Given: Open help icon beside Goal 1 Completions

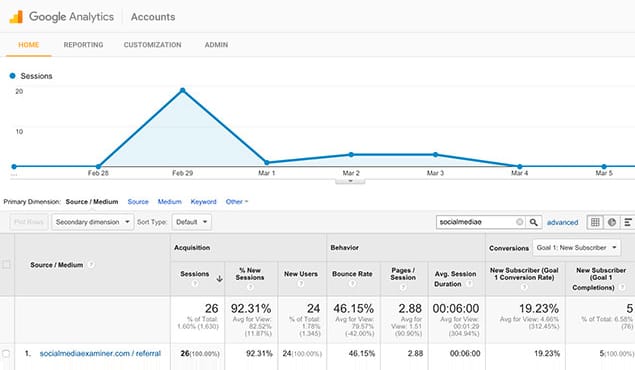Looking at the screenshot, I should [622, 287].
